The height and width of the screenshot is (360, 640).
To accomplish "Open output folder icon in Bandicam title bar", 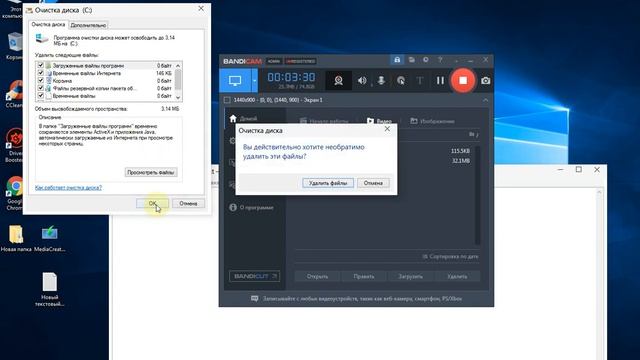I will 411,60.
